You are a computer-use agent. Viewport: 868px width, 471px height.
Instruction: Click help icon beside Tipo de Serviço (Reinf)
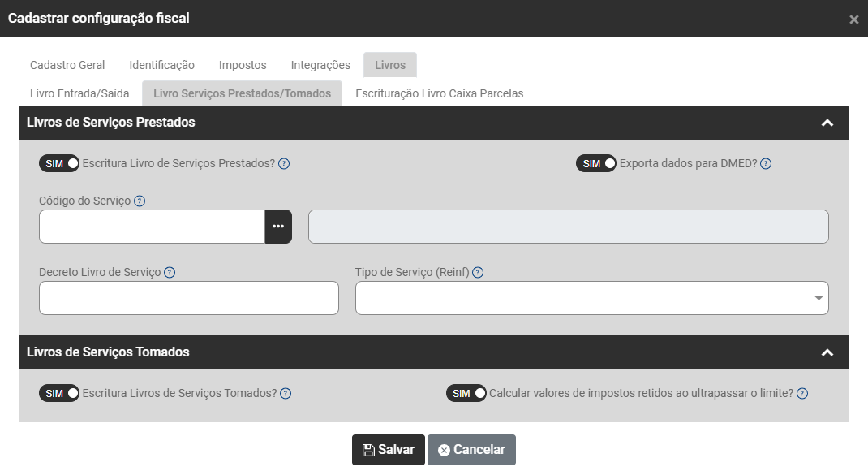[x=478, y=272]
